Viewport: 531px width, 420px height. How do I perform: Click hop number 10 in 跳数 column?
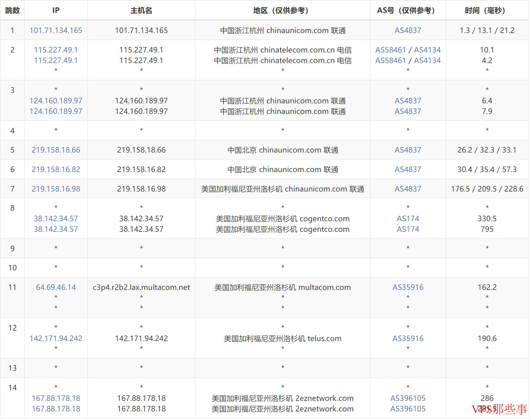13,268
